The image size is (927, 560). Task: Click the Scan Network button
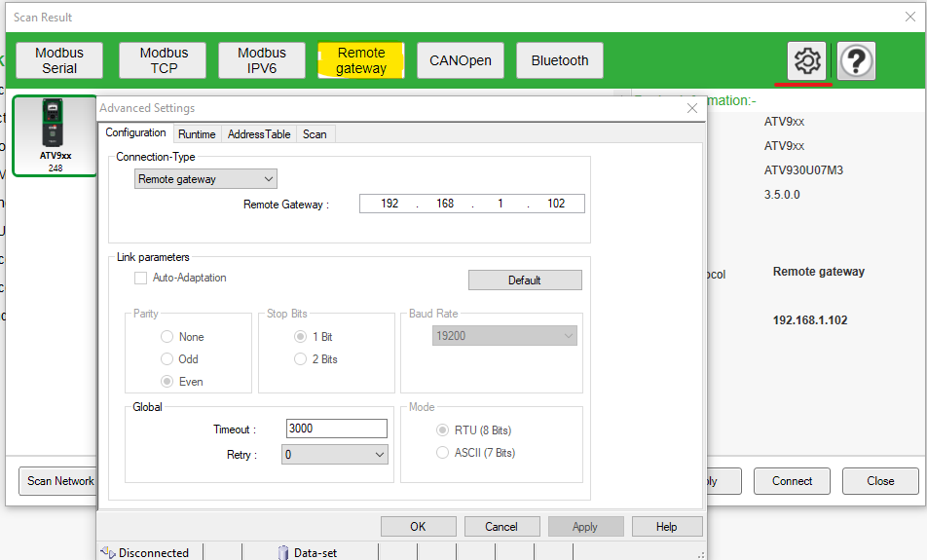click(58, 481)
